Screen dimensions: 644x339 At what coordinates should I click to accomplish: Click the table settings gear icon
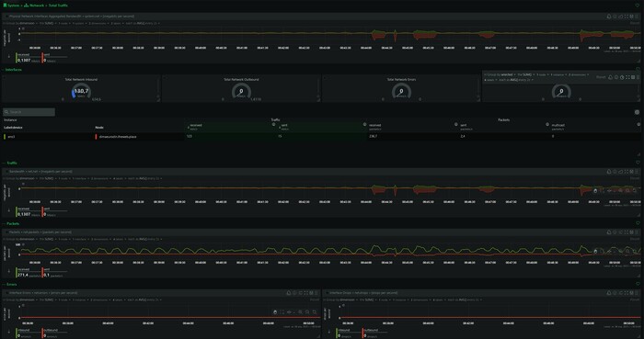[637, 112]
